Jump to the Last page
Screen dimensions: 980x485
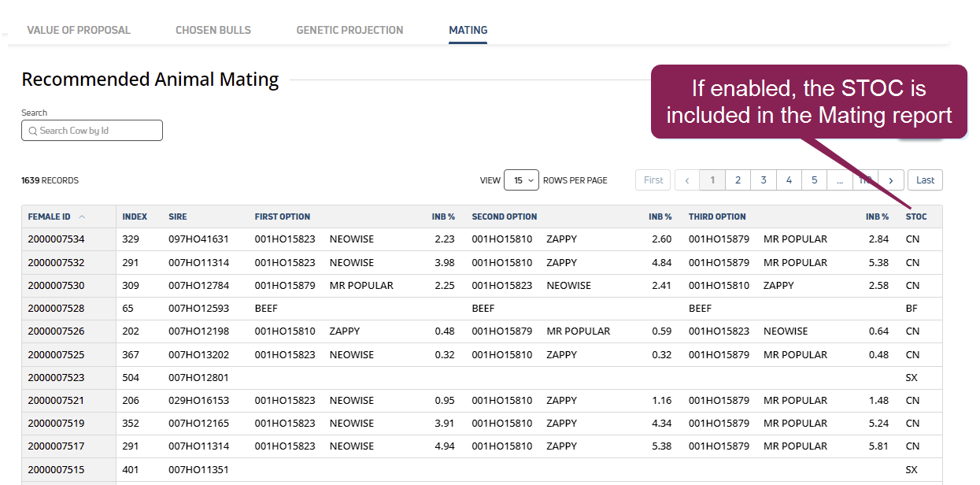click(925, 180)
